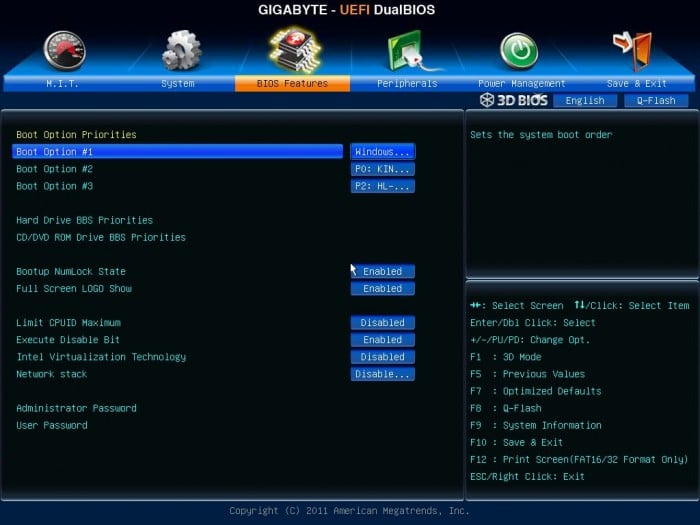
Task: Click the 'F10 : Save & Exit' hint
Action: 517,442
